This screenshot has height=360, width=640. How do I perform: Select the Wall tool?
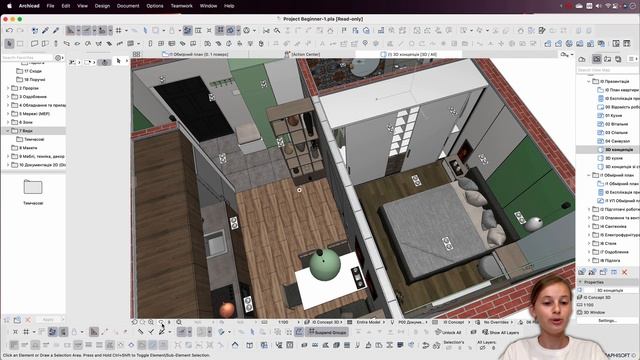(35, 43)
